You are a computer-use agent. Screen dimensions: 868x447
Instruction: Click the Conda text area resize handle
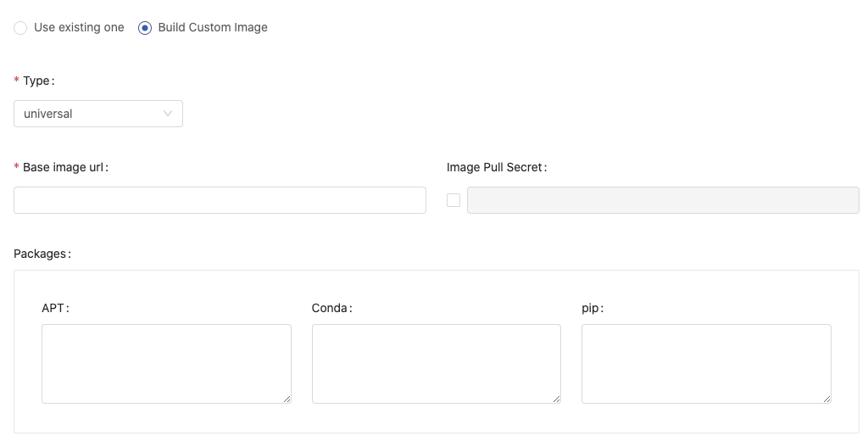point(556,399)
